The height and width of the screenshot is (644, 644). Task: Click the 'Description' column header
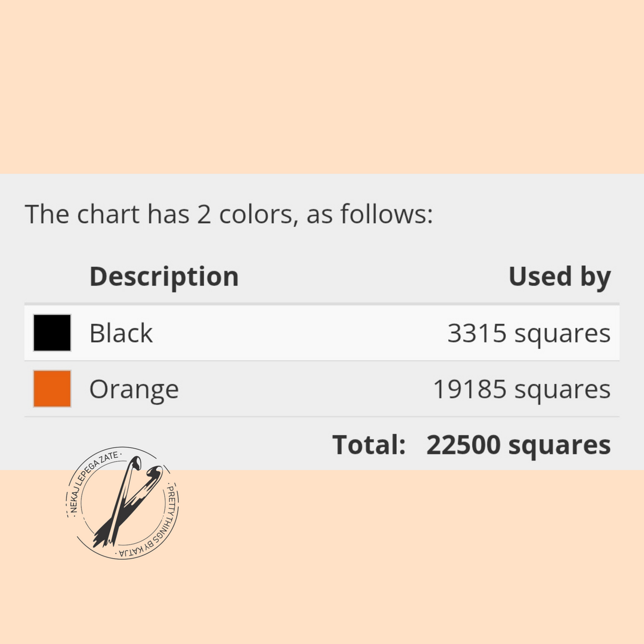[164, 277]
